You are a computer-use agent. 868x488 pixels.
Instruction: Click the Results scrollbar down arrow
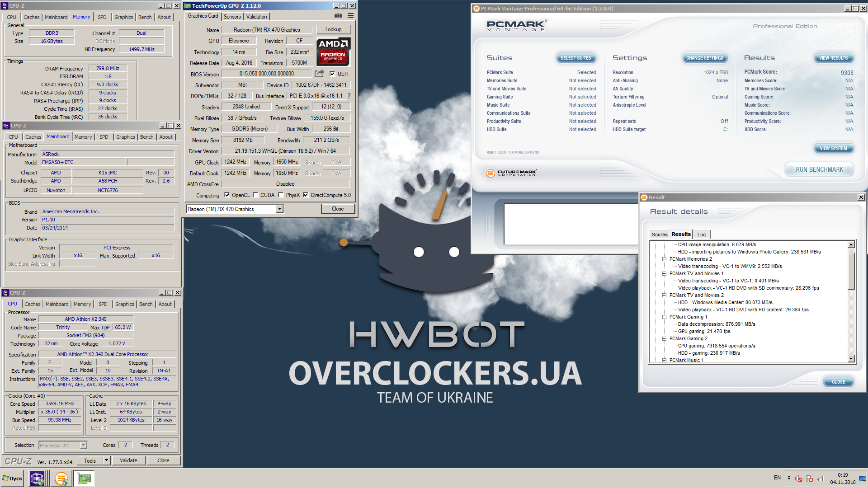pyautogui.click(x=851, y=359)
